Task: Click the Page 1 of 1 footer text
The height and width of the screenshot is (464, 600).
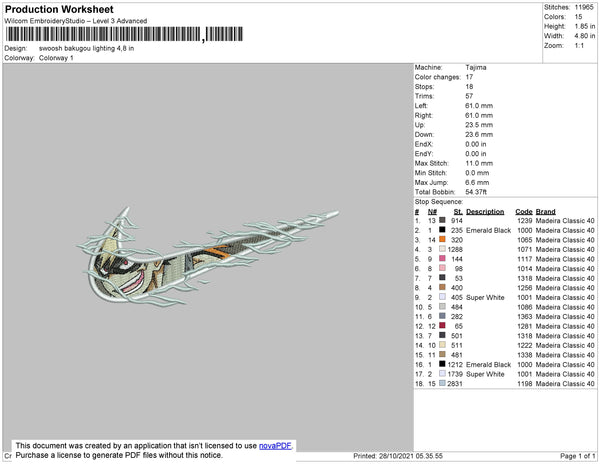Action: [x=577, y=456]
